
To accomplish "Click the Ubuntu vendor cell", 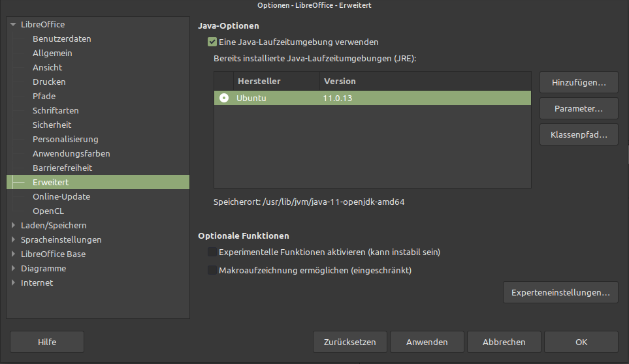I will click(x=251, y=98).
